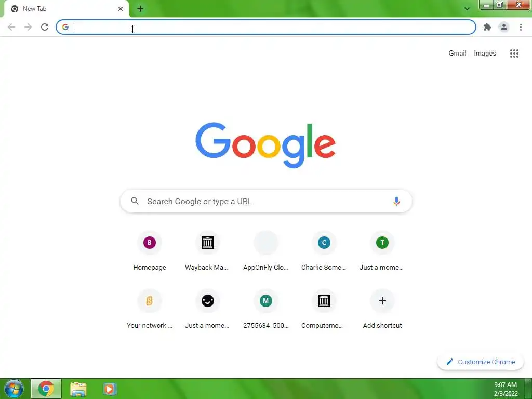This screenshot has height=399, width=532.
Task: Open the Chrome profile avatar
Action: pyautogui.click(x=504, y=27)
